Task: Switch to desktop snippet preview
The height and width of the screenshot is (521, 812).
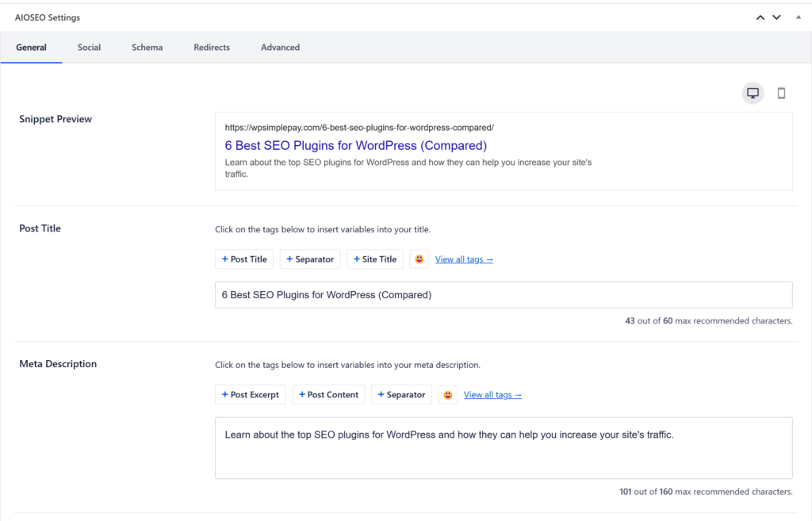Action: coord(753,94)
